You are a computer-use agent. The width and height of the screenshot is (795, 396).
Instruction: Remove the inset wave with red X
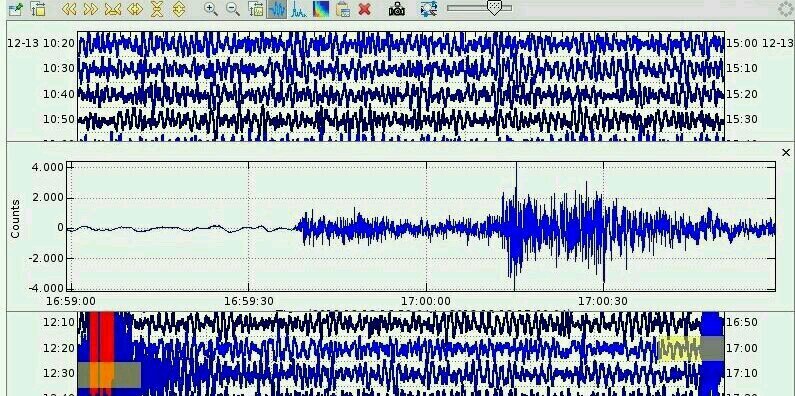tap(364, 9)
